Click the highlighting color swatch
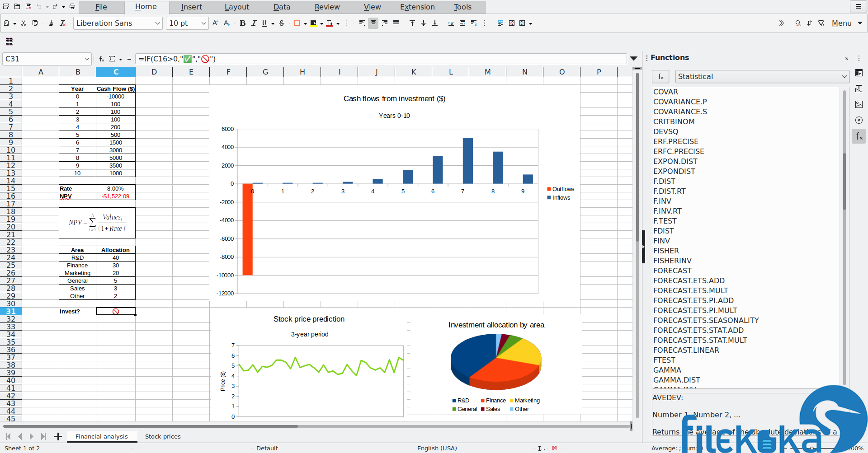 [313, 23]
